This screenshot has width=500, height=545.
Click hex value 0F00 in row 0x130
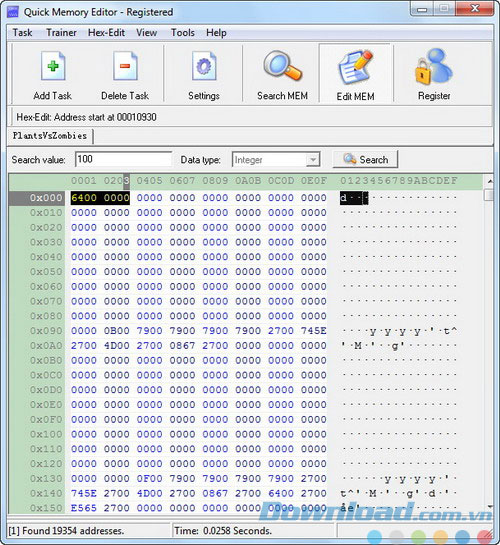pyautogui.click(x=149, y=479)
